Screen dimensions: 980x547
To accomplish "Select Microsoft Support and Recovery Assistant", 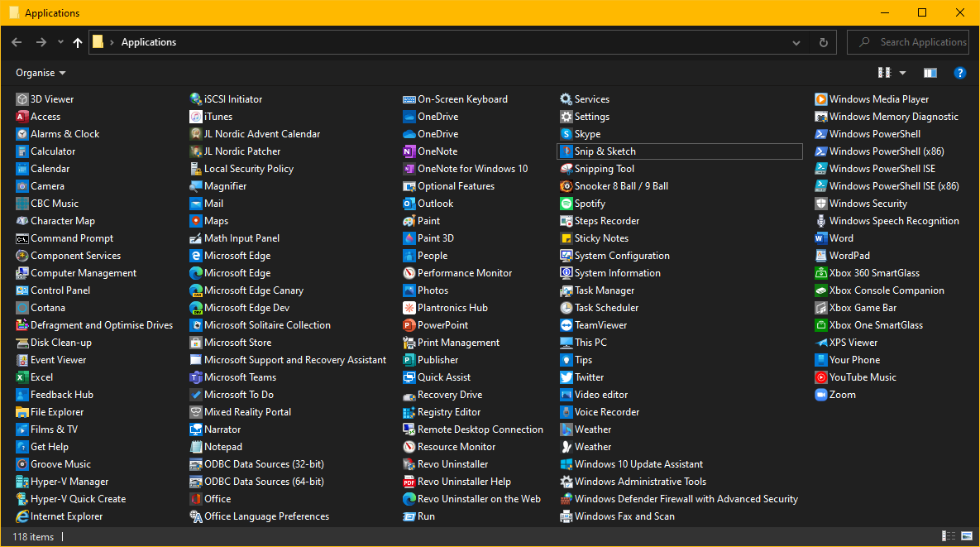I will click(x=288, y=360).
